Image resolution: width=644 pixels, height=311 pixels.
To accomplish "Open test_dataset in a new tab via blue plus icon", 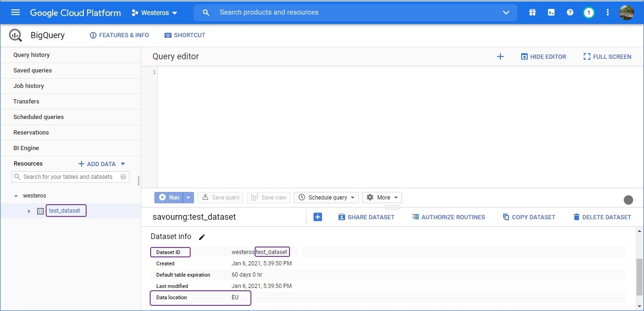I will pyautogui.click(x=318, y=217).
